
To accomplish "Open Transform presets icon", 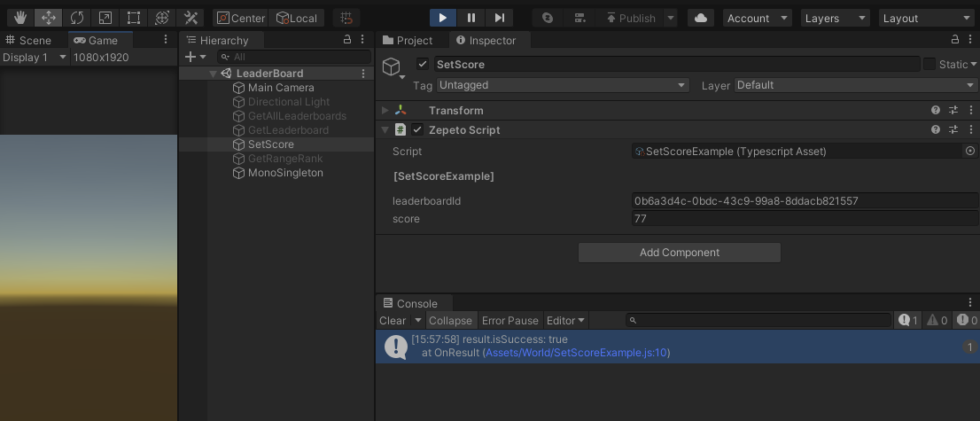I will tap(953, 110).
